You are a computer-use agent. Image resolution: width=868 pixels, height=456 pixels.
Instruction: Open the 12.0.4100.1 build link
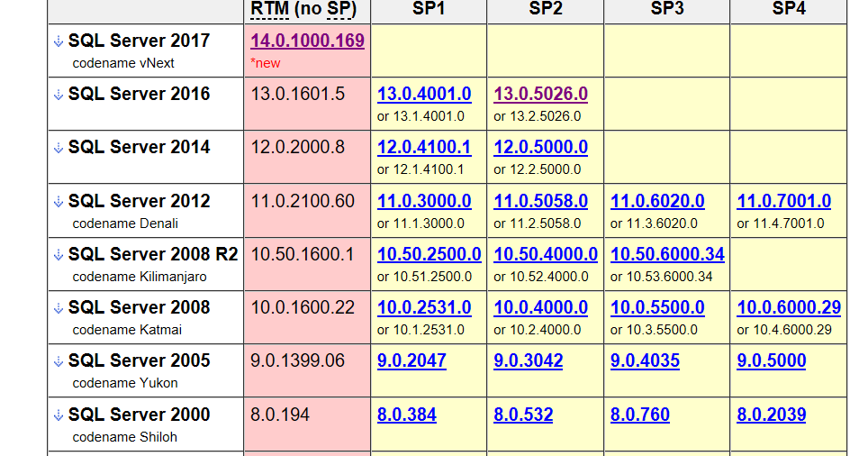(424, 147)
